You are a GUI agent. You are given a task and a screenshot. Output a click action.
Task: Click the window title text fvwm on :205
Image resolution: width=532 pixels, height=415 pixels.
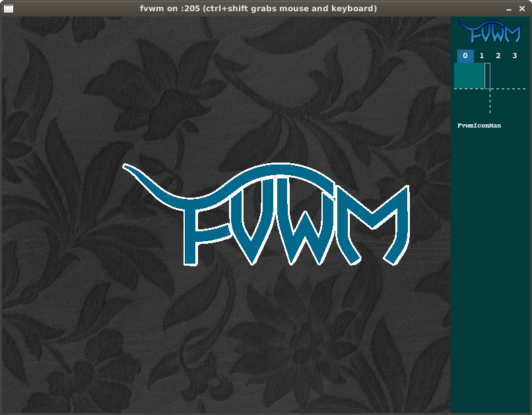258,9
